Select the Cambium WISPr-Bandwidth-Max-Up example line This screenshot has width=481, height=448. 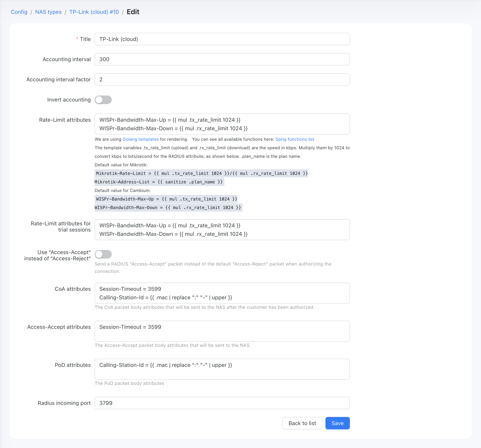(166, 199)
